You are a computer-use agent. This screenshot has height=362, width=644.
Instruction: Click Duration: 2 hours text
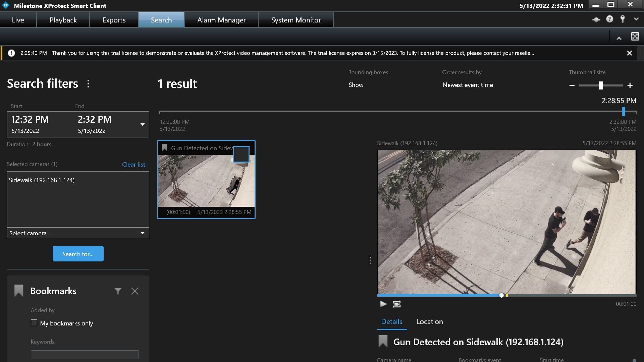click(x=29, y=144)
